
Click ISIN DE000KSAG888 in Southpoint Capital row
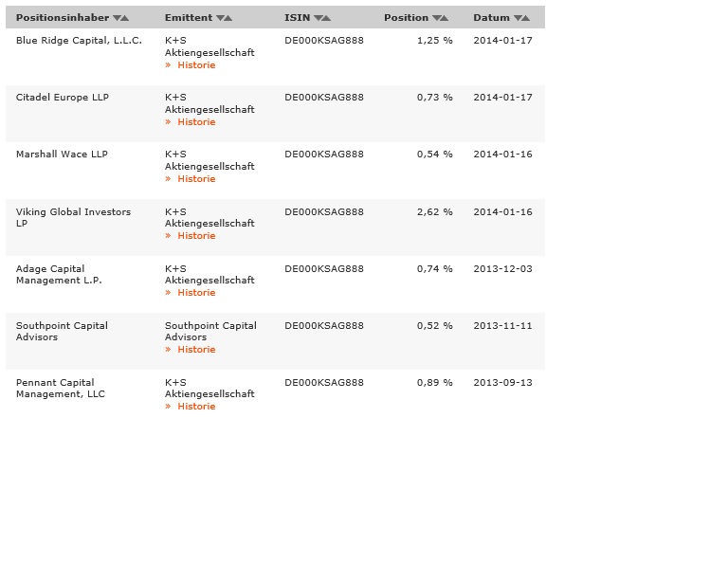(x=324, y=326)
